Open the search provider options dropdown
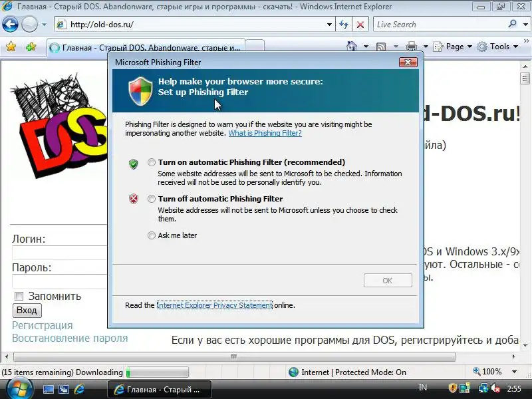Viewport: 532px width, 399px height. point(525,25)
